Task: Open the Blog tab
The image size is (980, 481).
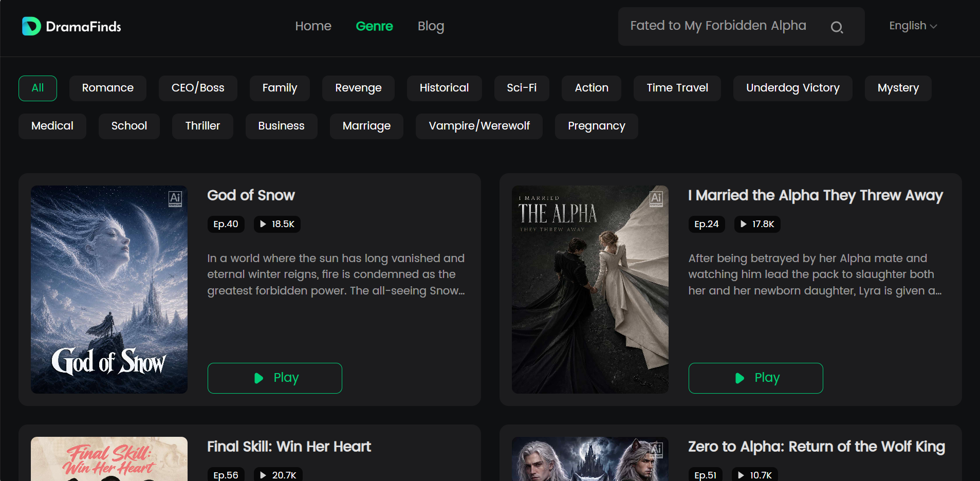Action: click(x=431, y=26)
